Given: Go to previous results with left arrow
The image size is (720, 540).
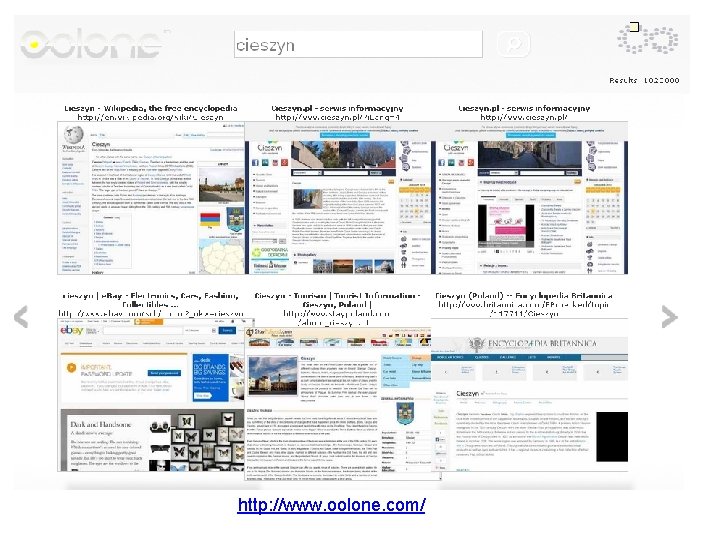Looking at the screenshot, I should coord(21,317).
